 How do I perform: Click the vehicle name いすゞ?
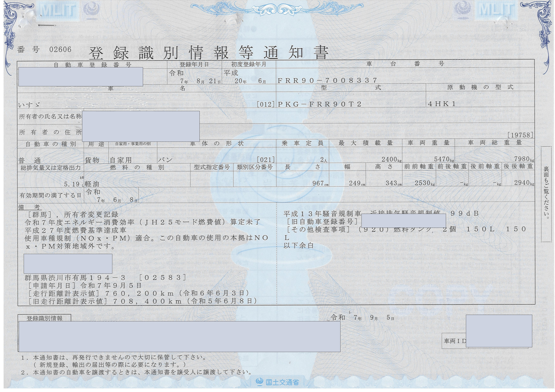[29, 105]
